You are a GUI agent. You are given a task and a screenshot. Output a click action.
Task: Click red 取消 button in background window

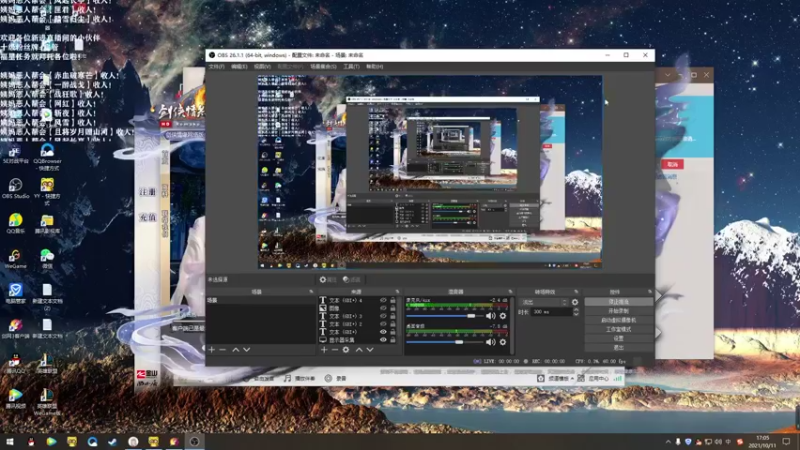click(x=672, y=164)
